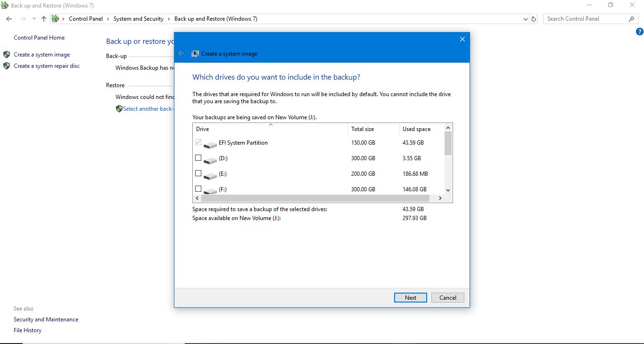
Task: Tick the (E:) drive checkbox
Action: pyautogui.click(x=198, y=173)
